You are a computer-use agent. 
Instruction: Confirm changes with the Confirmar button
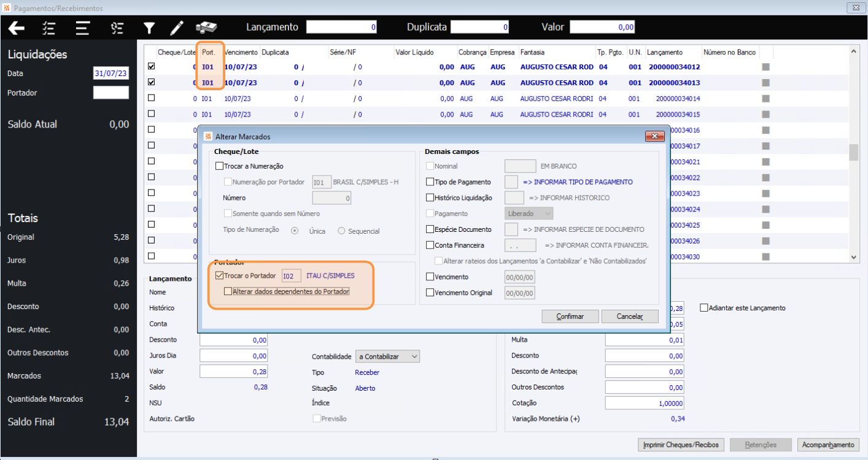click(x=570, y=316)
